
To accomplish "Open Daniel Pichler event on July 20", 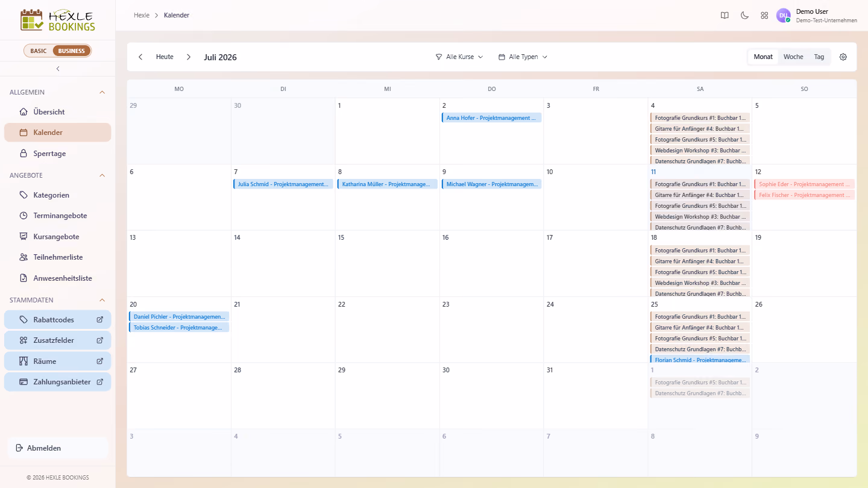I will 179,316.
